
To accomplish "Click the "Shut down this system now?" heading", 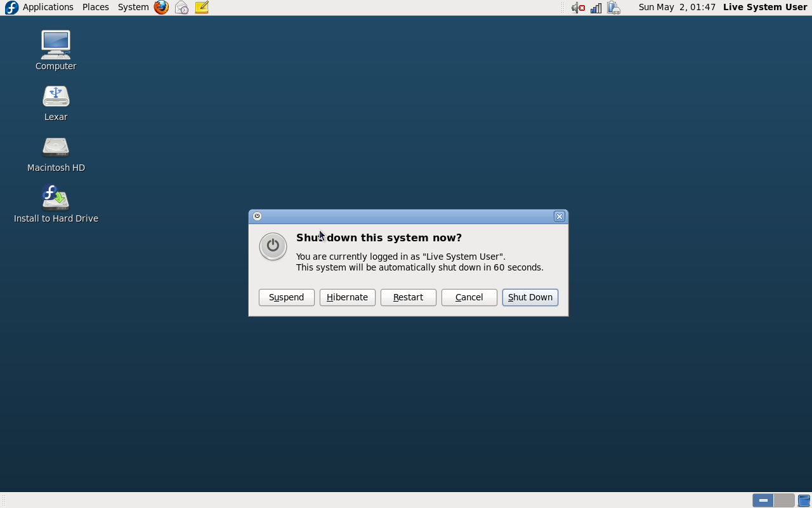I will coord(379,237).
